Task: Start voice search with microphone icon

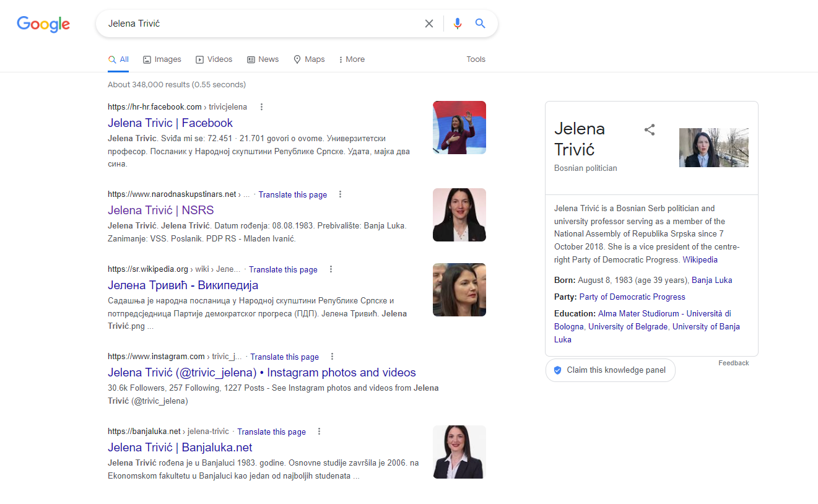Action: 458,24
